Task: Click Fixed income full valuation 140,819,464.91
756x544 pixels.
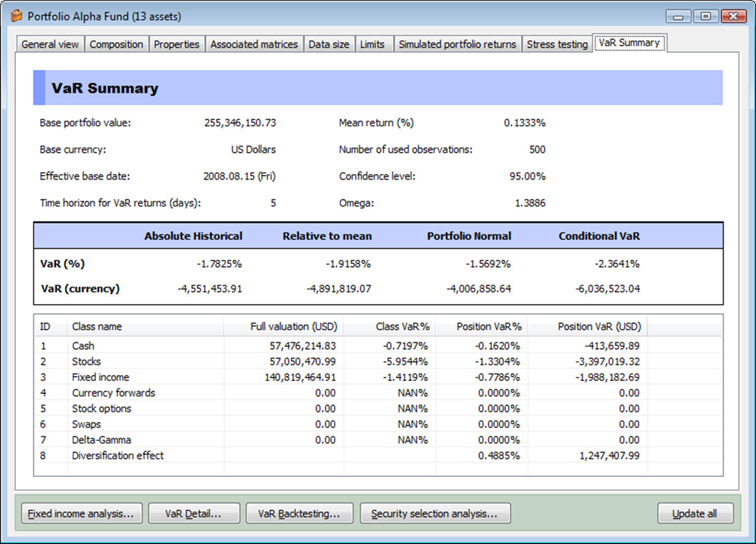Action: point(300,377)
